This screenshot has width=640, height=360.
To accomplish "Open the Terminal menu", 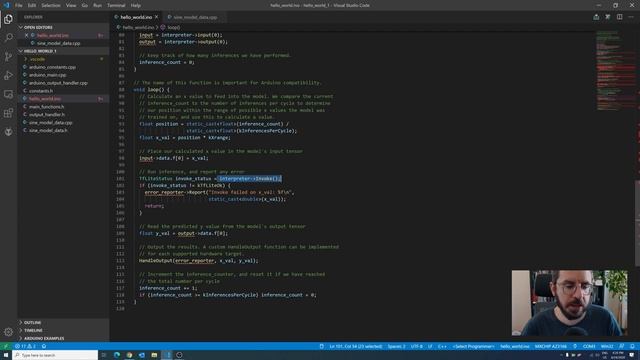I will point(116,5).
